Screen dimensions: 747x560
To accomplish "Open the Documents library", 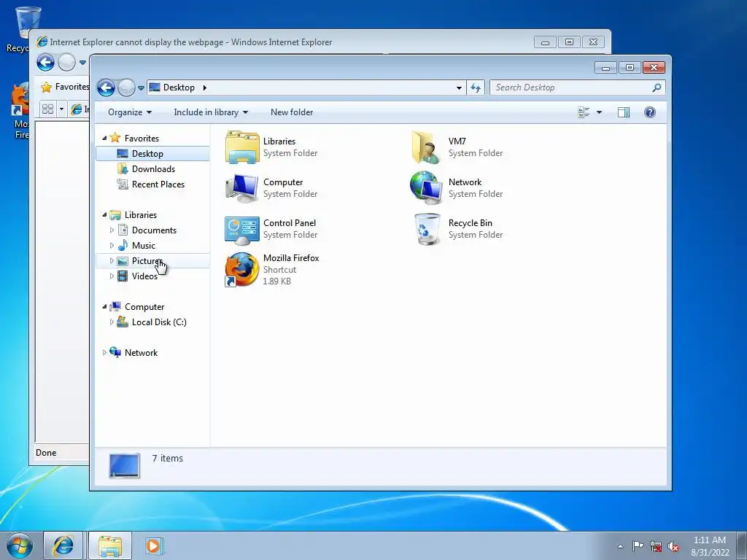I will [x=154, y=230].
